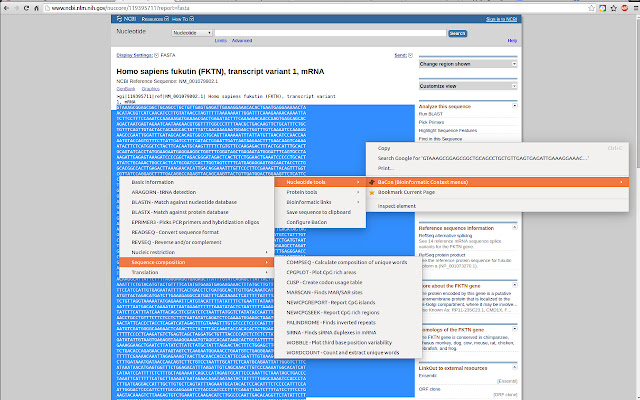The width and height of the screenshot is (640, 400).
Task: Click Sign in to NCBI
Action: tap(501, 19)
